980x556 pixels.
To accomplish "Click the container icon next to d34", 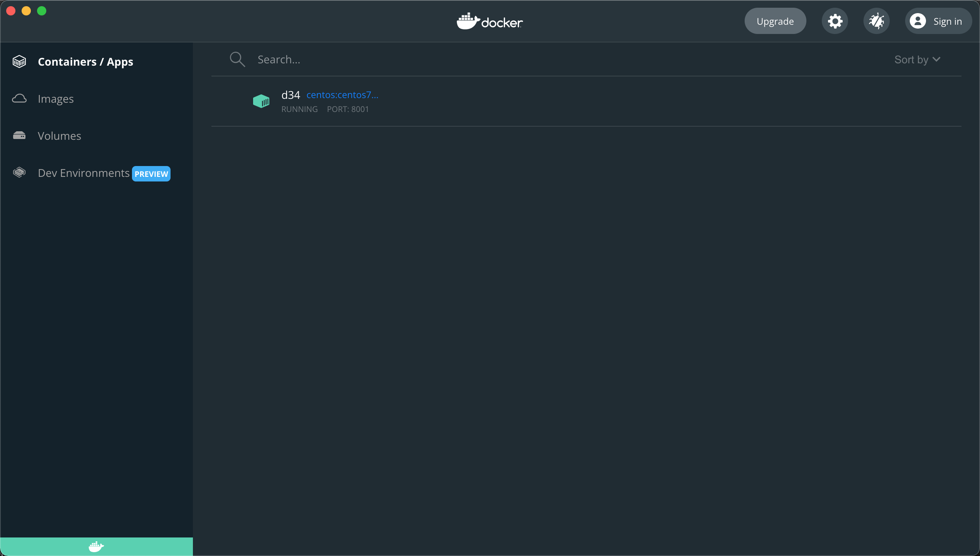I will tap(262, 101).
